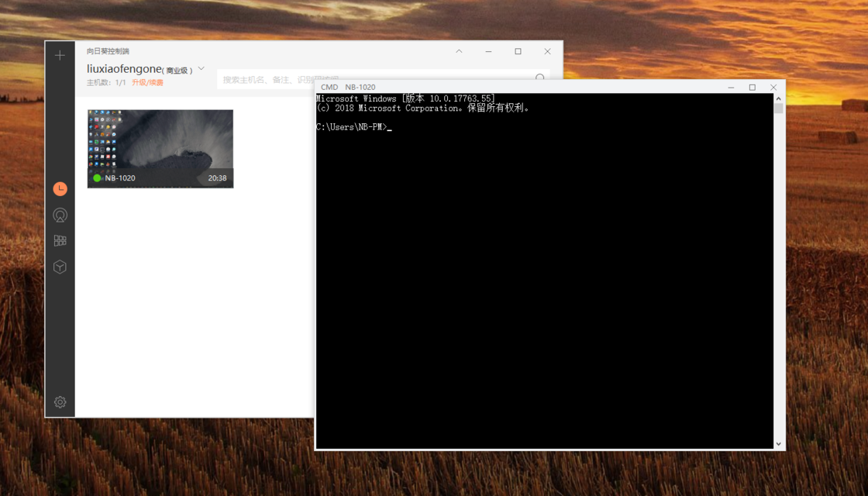Image resolution: width=868 pixels, height=496 pixels.
Task: Close the CMD NB-1020 window
Action: 773,88
